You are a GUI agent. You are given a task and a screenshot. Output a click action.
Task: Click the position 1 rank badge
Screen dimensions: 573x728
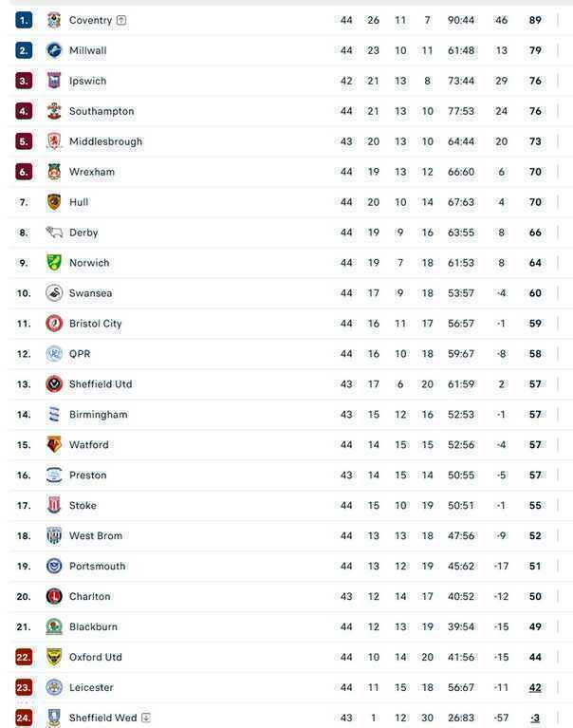[24, 20]
